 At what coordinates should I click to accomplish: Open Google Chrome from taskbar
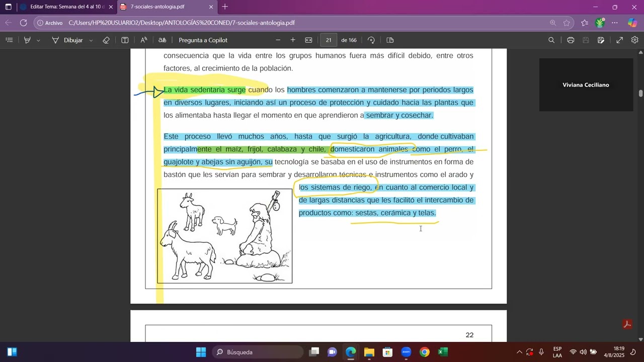pyautogui.click(x=425, y=352)
